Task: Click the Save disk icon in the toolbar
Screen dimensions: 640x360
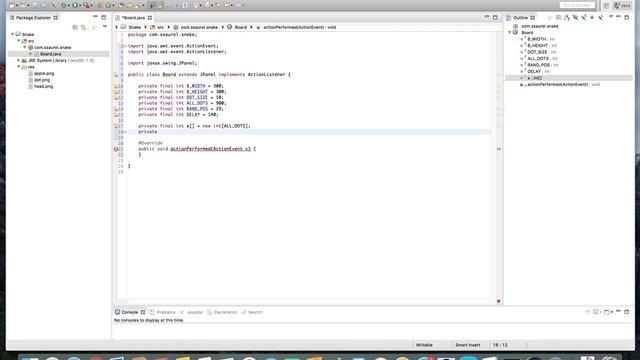Action: pos(35,5)
